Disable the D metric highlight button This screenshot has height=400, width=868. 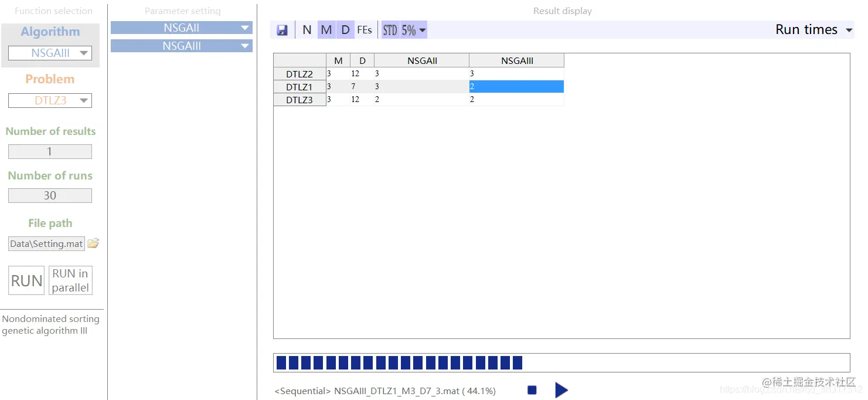click(345, 29)
